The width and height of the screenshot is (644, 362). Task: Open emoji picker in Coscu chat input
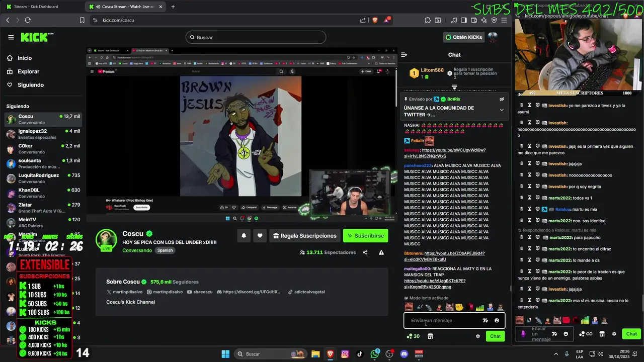click(x=497, y=320)
